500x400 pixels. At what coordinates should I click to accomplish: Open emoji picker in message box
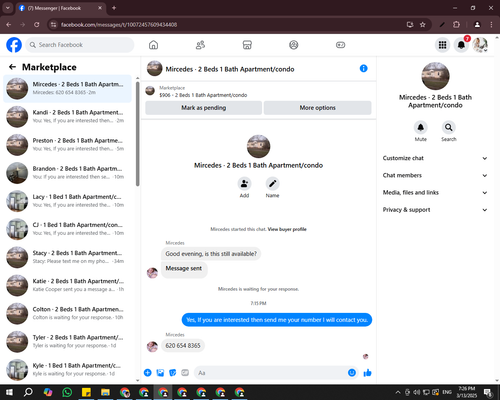coord(352,373)
